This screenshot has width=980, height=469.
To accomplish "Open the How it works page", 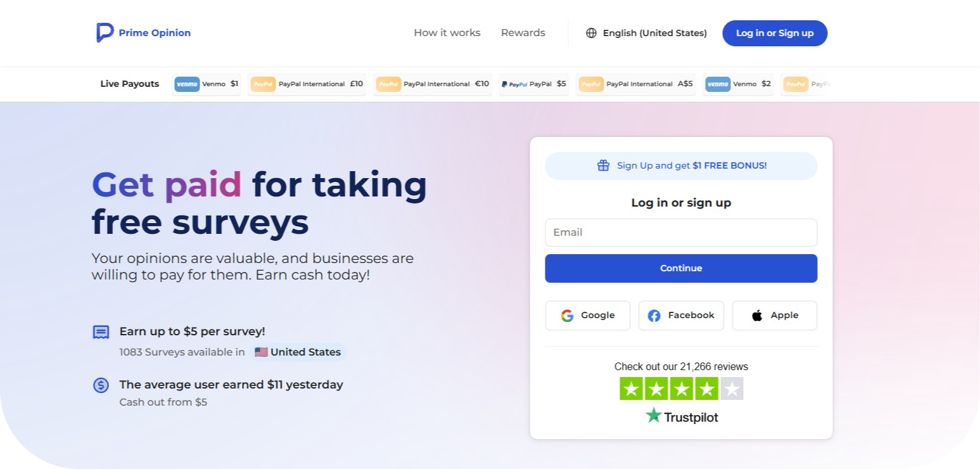I will click(x=447, y=33).
